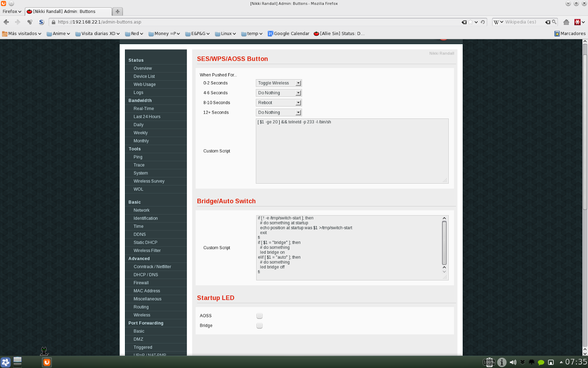Open Overview in the Status menu

pyautogui.click(x=143, y=68)
